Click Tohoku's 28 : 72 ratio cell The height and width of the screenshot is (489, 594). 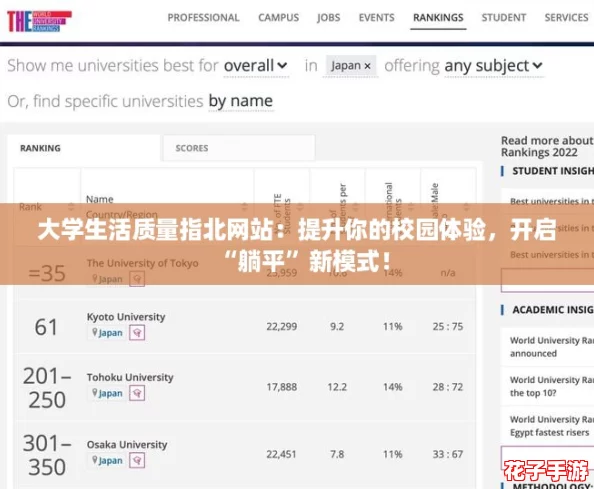tap(448, 387)
